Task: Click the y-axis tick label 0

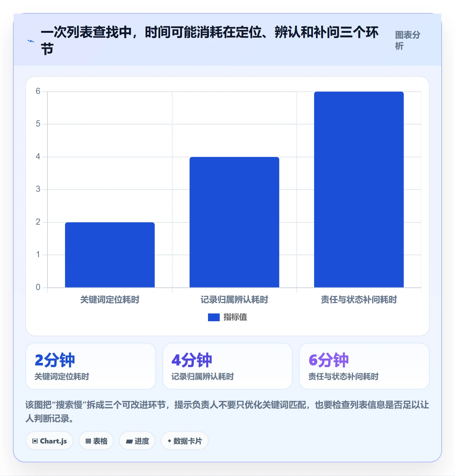Action: 38,287
